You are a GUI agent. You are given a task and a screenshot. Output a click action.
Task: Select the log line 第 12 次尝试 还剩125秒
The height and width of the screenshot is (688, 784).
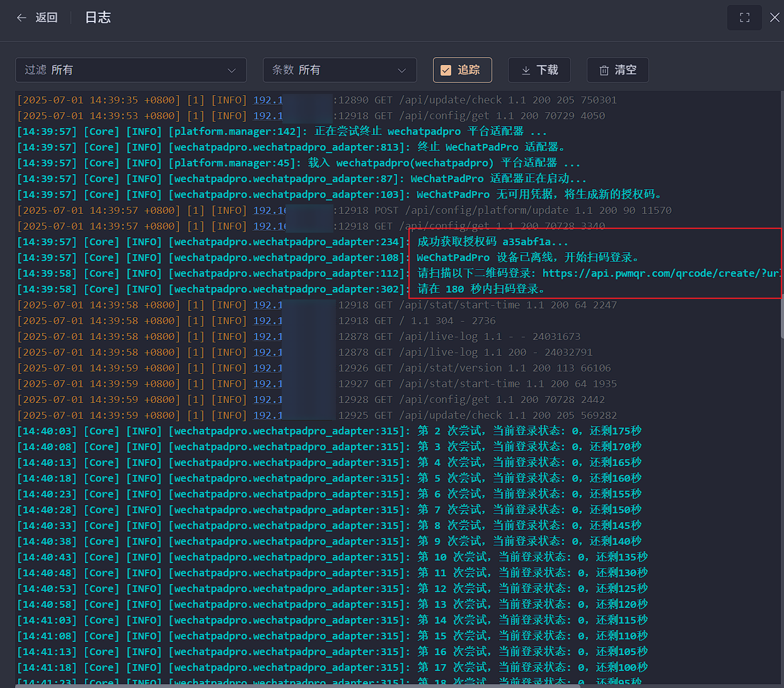click(x=332, y=589)
